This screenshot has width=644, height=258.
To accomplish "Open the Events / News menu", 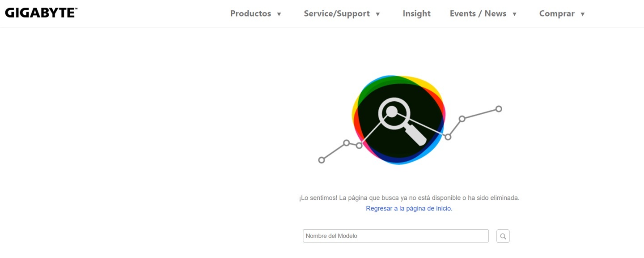I will click(478, 13).
